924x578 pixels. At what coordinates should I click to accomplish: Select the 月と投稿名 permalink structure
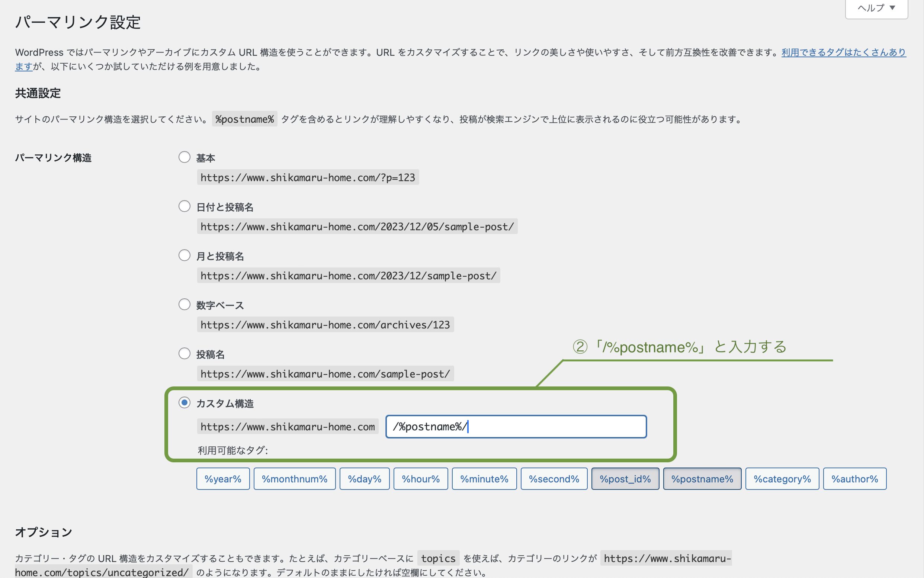click(184, 255)
